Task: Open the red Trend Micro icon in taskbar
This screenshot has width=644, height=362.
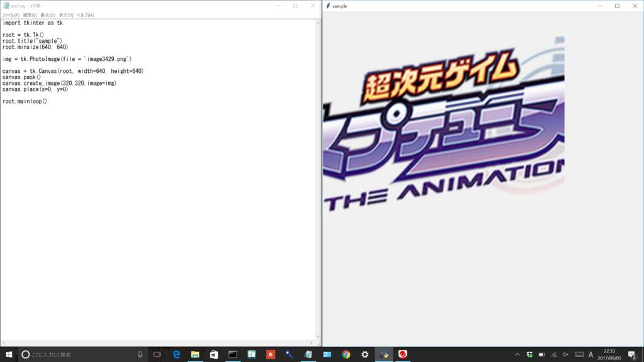Action: tap(403, 354)
